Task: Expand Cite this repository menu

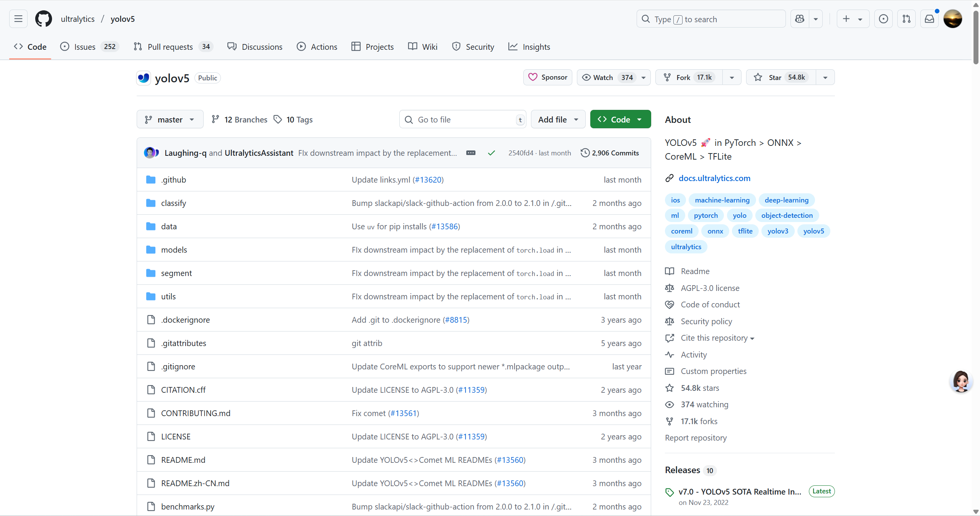Action: (x=717, y=338)
